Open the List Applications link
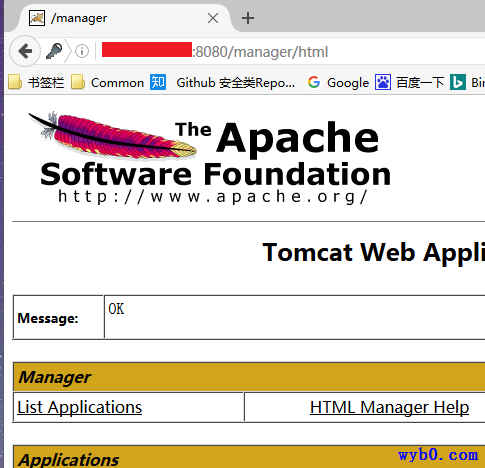This screenshot has width=485, height=468. click(79, 407)
